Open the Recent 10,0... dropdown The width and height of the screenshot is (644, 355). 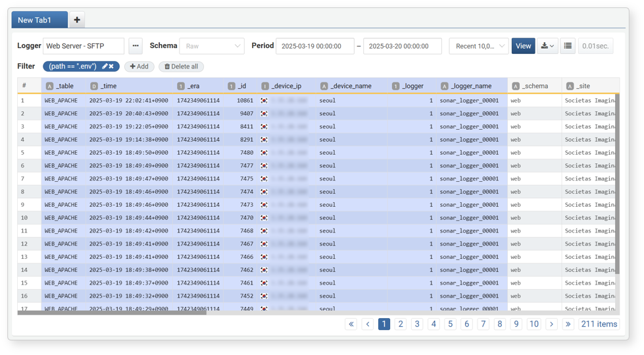pyautogui.click(x=479, y=46)
